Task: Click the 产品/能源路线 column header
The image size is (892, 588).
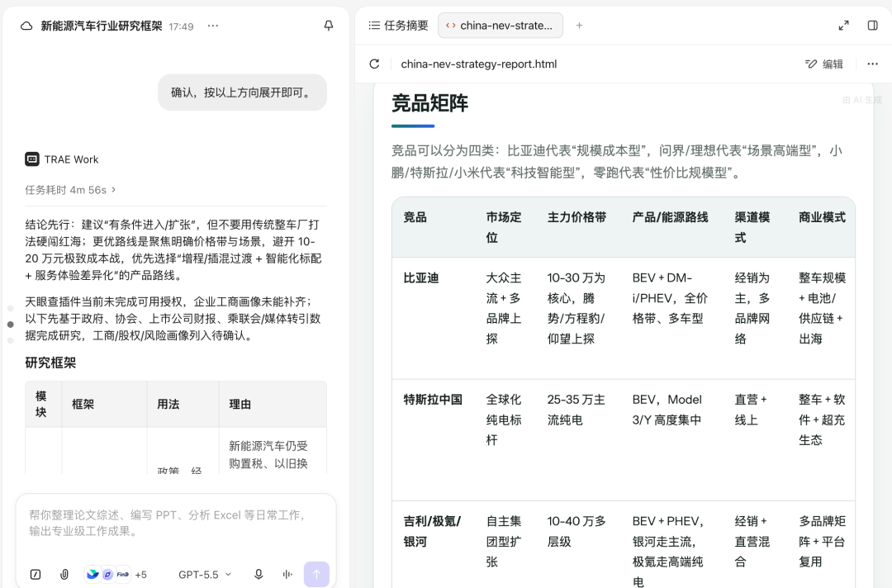Action: 670,217
